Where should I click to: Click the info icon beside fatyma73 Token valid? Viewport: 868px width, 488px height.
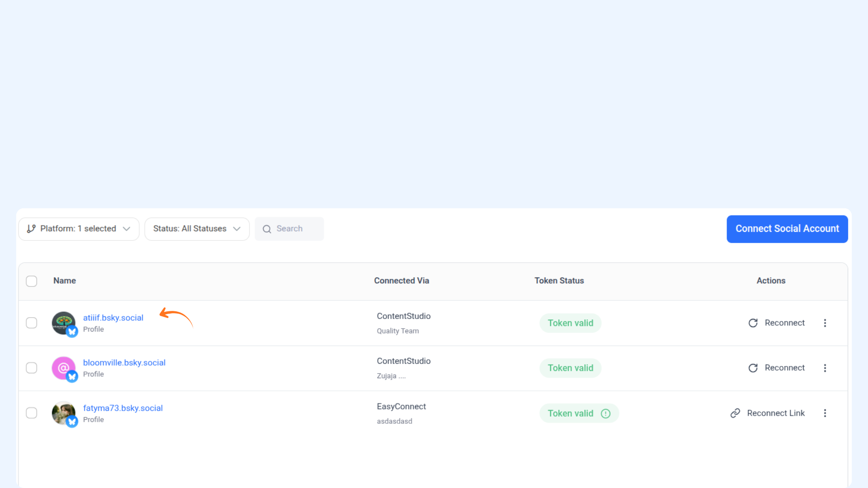[x=606, y=413]
